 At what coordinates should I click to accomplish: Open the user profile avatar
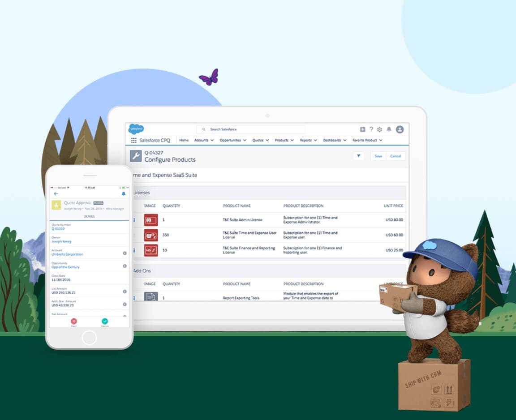coord(400,129)
